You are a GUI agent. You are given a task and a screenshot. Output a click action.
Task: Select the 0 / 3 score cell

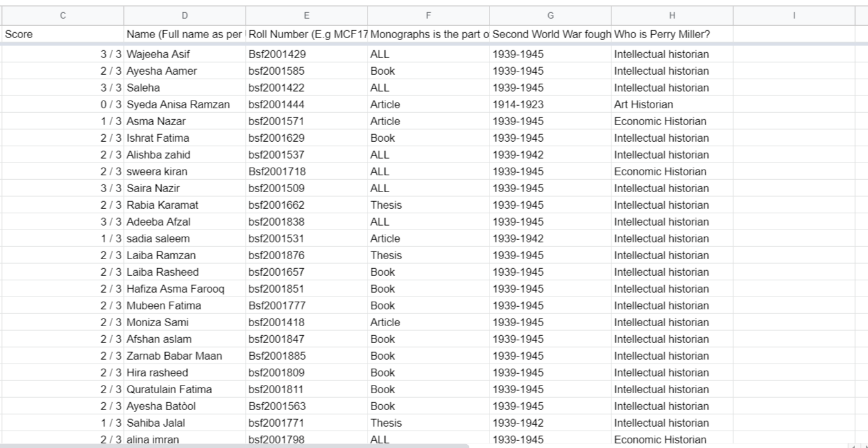pos(63,104)
